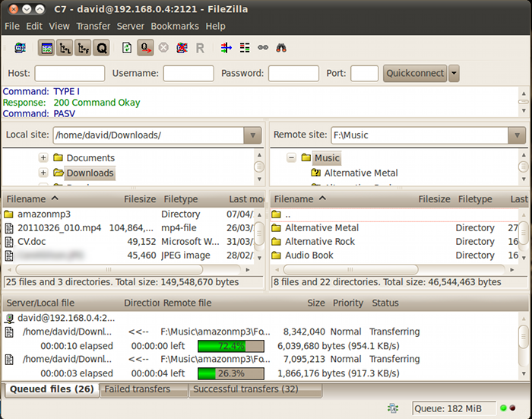Sort remote files by Filetype header
Image resolution: width=532 pixels, height=419 pixels.
click(475, 199)
